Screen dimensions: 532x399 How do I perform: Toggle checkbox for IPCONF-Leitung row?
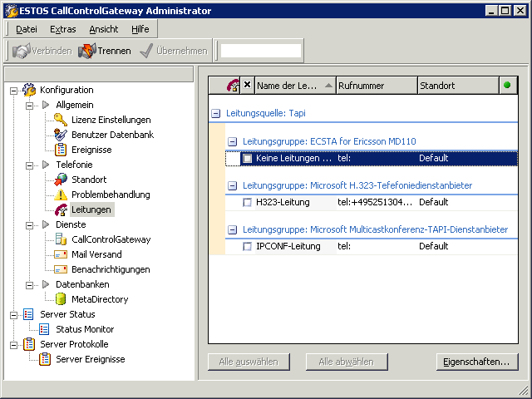(248, 246)
